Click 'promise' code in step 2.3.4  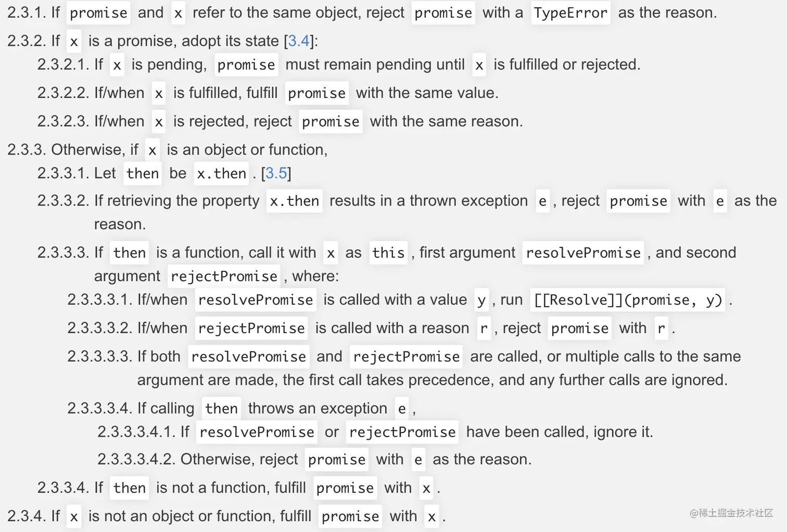pyautogui.click(x=350, y=516)
